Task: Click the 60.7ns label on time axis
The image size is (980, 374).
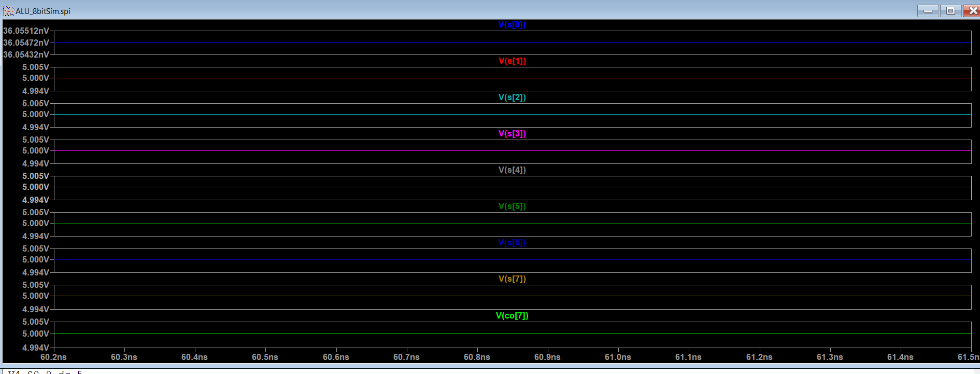Action: 406,357
